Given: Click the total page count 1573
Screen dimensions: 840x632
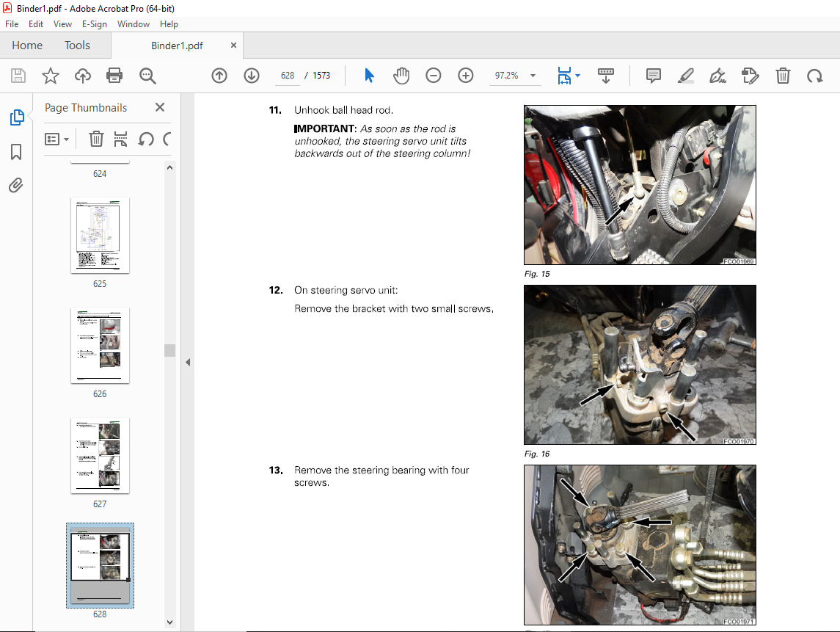Looking at the screenshot, I should pyautogui.click(x=321, y=76).
